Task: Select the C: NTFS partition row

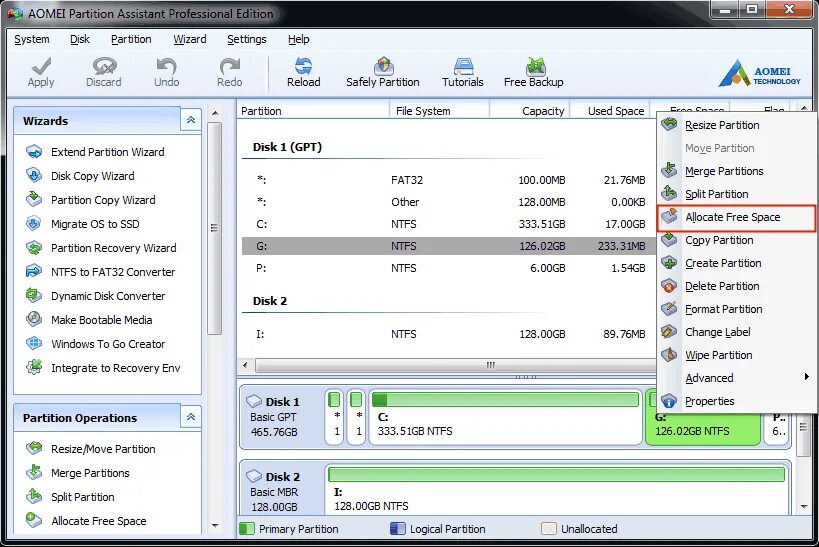Action: 449,224
